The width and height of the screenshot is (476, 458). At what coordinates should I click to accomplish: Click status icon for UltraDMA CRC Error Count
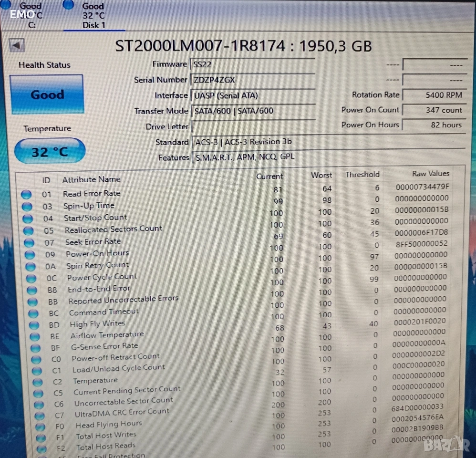40,416
